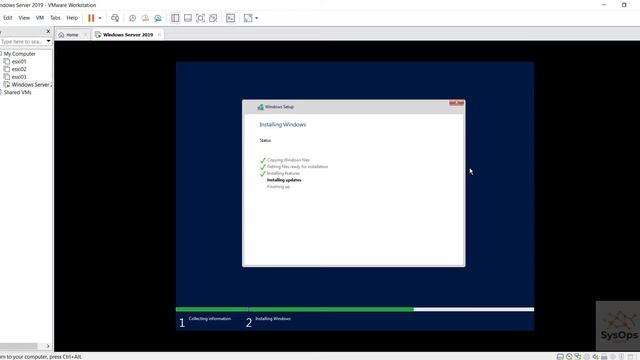Screen dimensions: 640x360
Task: Click the Windows Setup title icon
Action: [x=260, y=107]
